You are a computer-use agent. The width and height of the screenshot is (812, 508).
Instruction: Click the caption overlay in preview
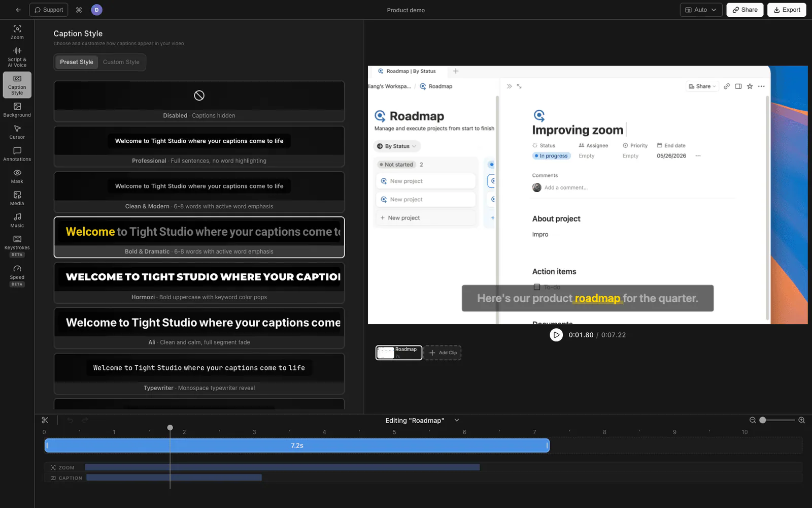coord(588,298)
